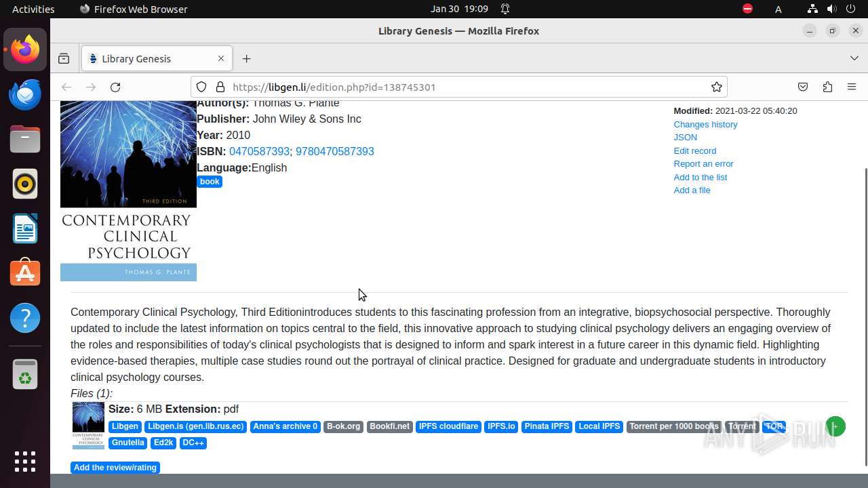This screenshot has width=868, height=488.
Task: Show tracking protection shield info
Action: pyautogui.click(x=201, y=87)
